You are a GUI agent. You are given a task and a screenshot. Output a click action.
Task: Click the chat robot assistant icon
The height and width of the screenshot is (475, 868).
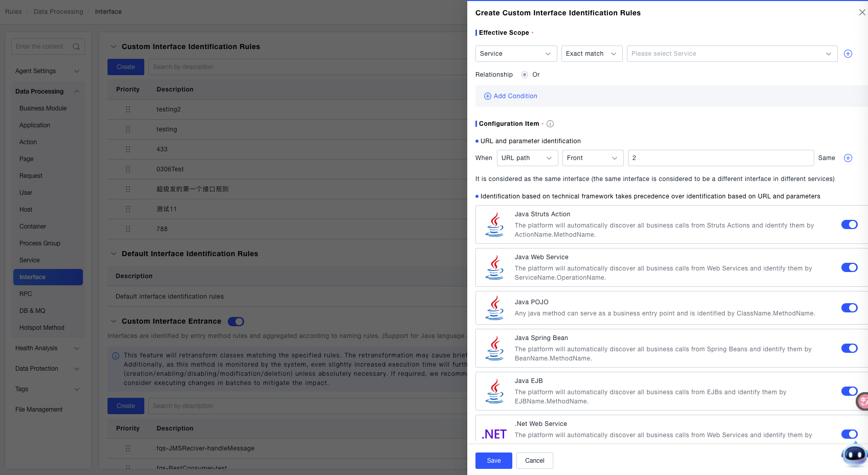854,454
